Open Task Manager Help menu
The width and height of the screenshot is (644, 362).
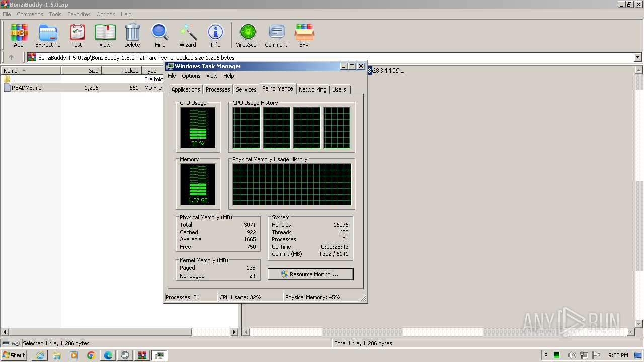(229, 76)
